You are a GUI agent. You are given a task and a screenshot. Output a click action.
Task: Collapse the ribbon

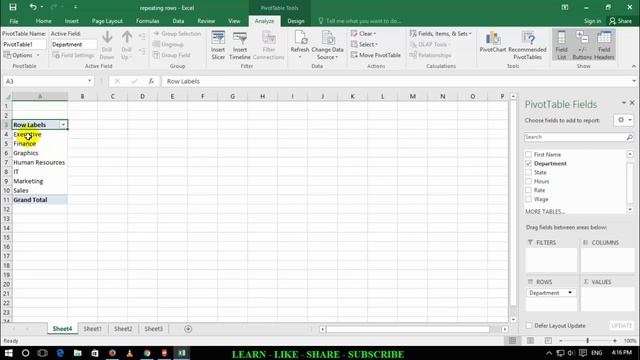tap(633, 66)
